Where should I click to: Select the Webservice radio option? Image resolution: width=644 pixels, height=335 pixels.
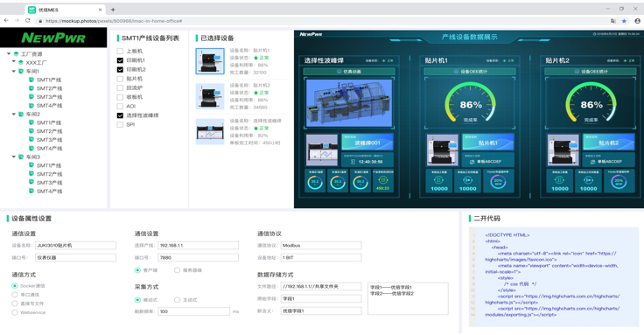point(15,312)
